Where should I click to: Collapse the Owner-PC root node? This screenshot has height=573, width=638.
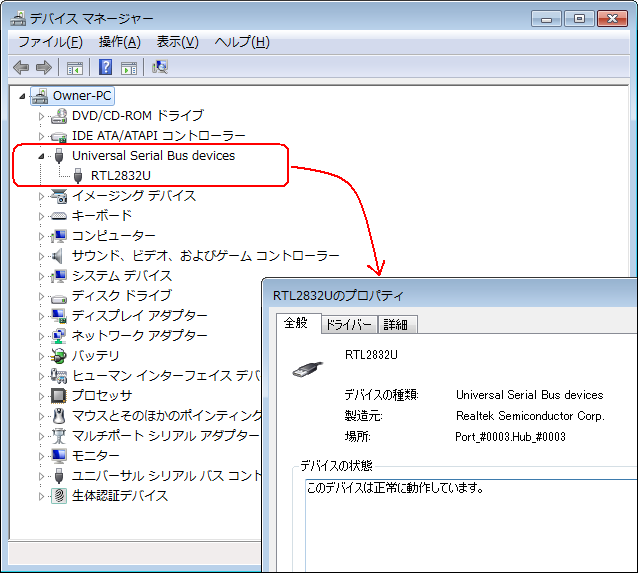pyautogui.click(x=22, y=96)
